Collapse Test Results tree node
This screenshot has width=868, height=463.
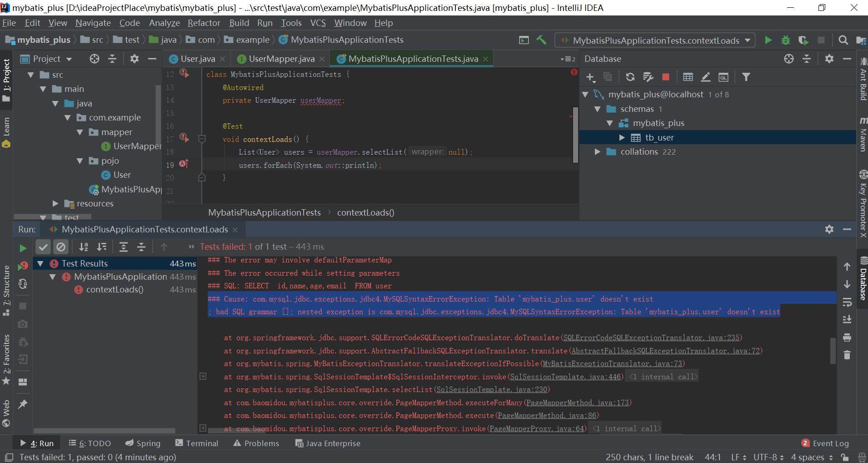pyautogui.click(x=40, y=264)
